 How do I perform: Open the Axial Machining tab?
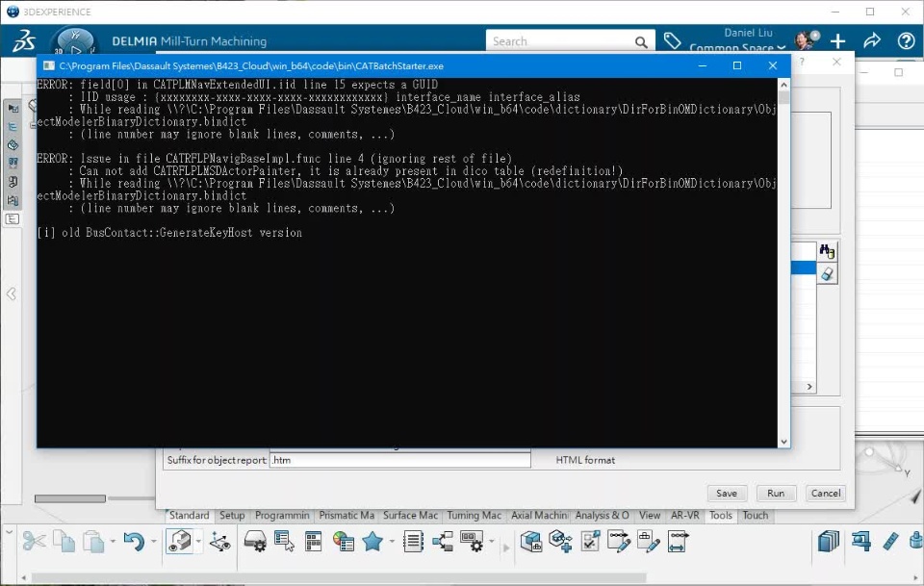539,516
